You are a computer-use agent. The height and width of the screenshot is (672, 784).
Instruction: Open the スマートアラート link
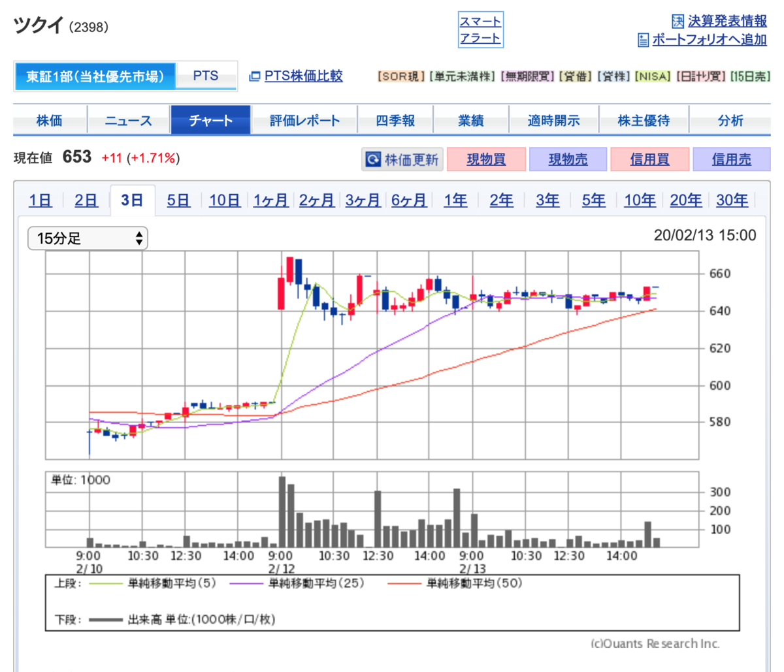coord(480,30)
